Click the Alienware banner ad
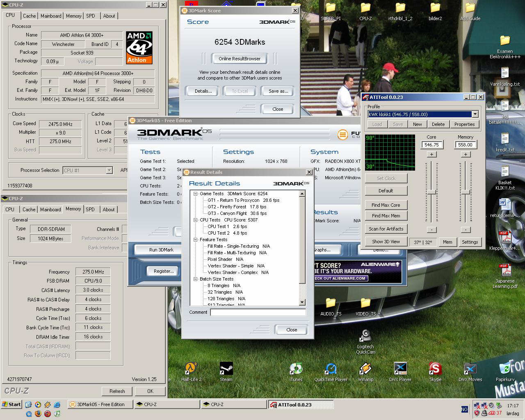The height and width of the screenshot is (420, 525). point(358,272)
